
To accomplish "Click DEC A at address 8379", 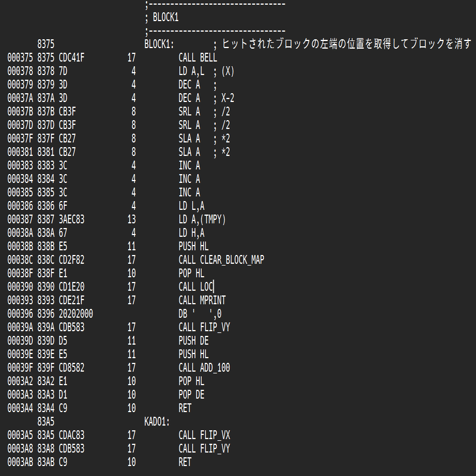I will click(189, 84).
